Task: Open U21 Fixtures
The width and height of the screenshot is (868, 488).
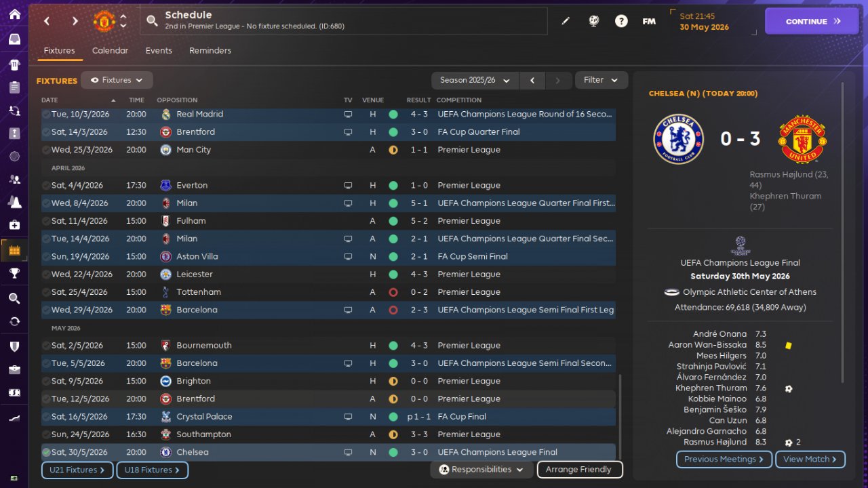Action: [78, 470]
